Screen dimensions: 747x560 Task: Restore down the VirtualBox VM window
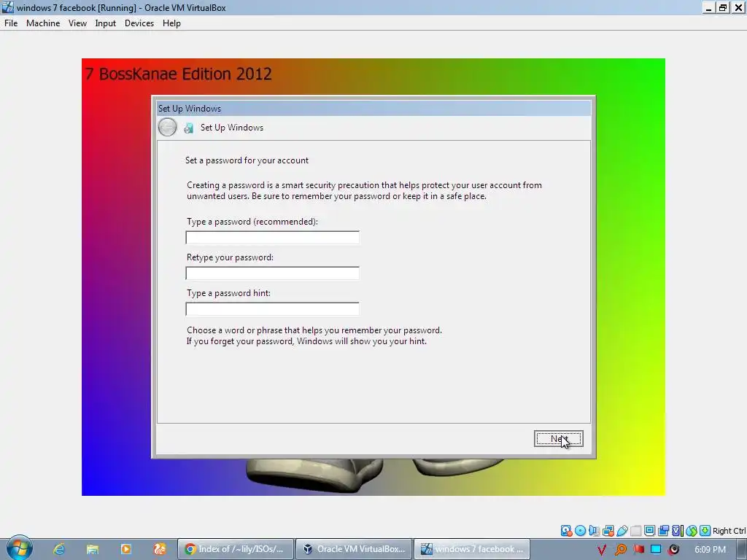point(723,7)
